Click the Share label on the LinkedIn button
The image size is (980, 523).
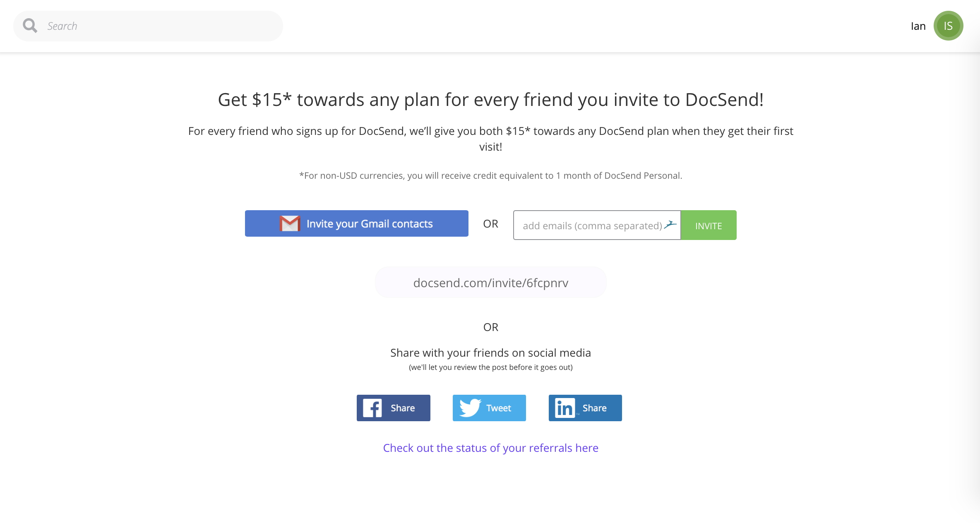click(594, 408)
